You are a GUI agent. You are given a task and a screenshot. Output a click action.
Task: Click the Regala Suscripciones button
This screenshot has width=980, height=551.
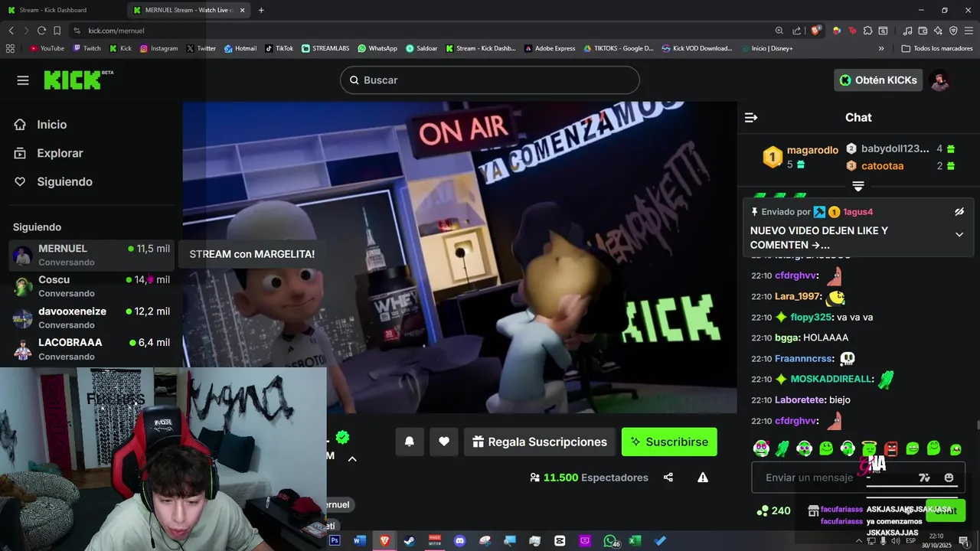tap(540, 442)
